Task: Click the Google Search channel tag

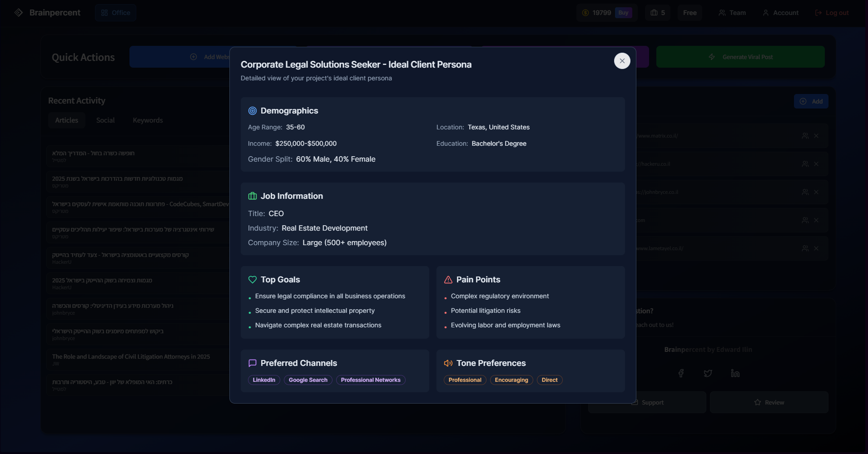Action: 308,380
